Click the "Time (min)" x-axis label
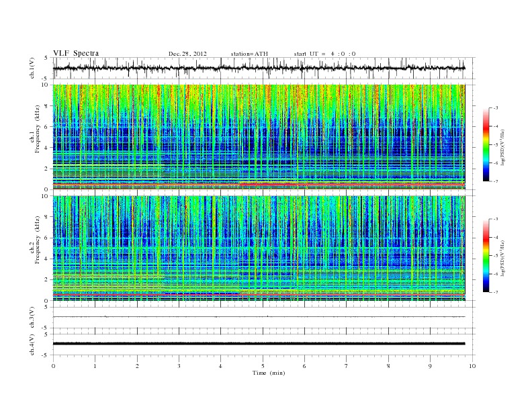The width and height of the screenshot is (532, 411). pyautogui.click(x=269, y=373)
